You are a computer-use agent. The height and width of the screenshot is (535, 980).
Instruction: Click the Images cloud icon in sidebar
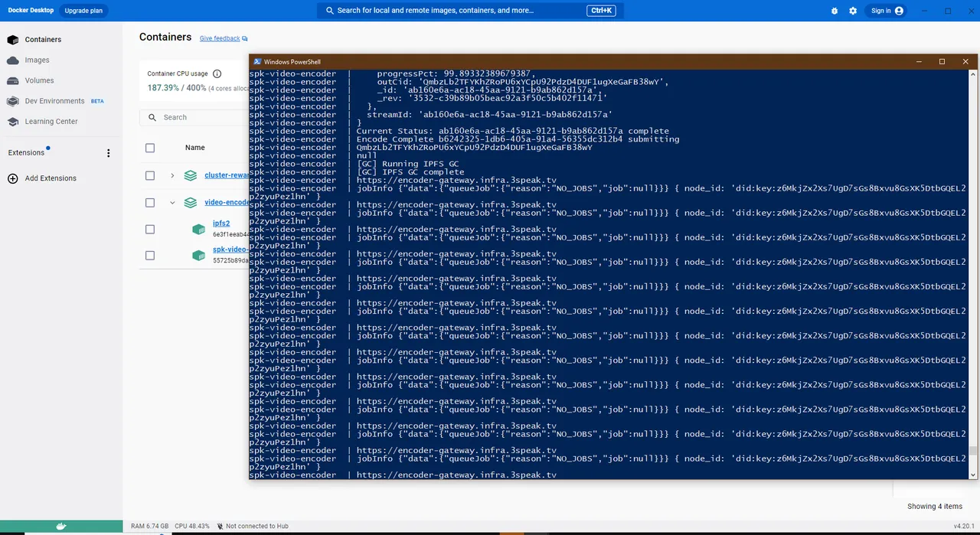[12, 60]
